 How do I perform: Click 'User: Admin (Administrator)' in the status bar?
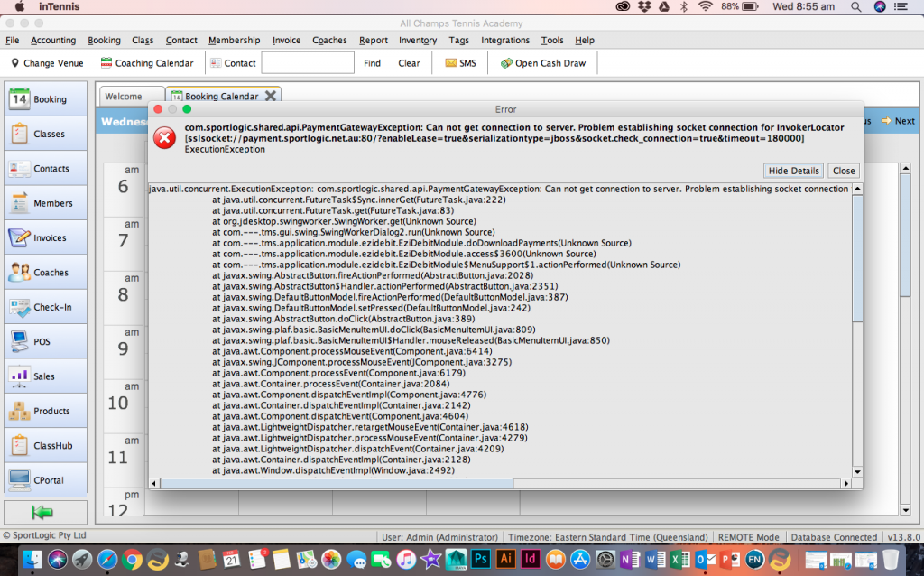[439, 537]
